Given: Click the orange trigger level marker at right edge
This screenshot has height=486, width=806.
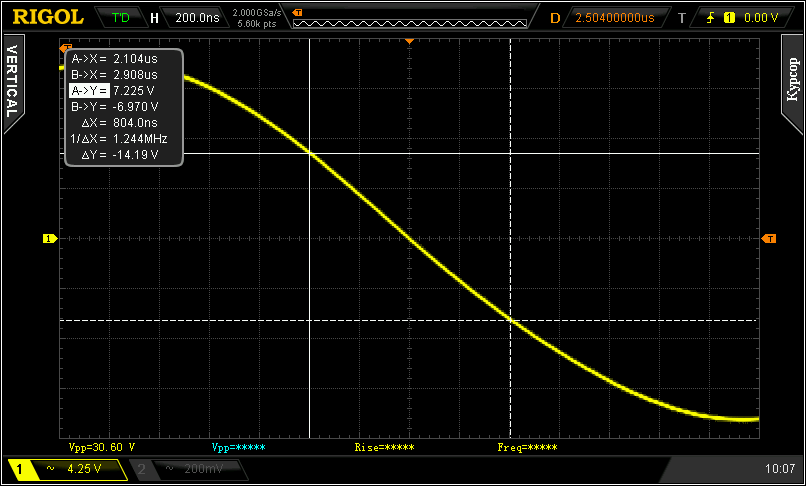Looking at the screenshot, I should [x=769, y=239].
